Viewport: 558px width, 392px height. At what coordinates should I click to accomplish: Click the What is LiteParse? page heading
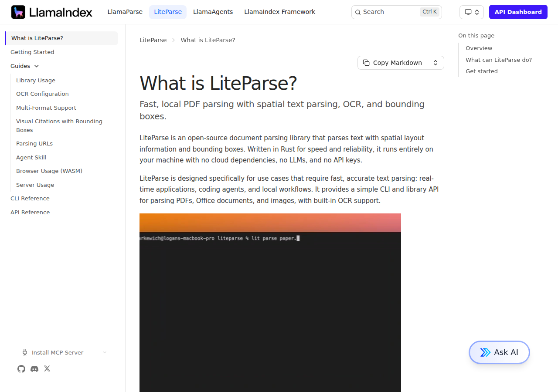(x=218, y=83)
